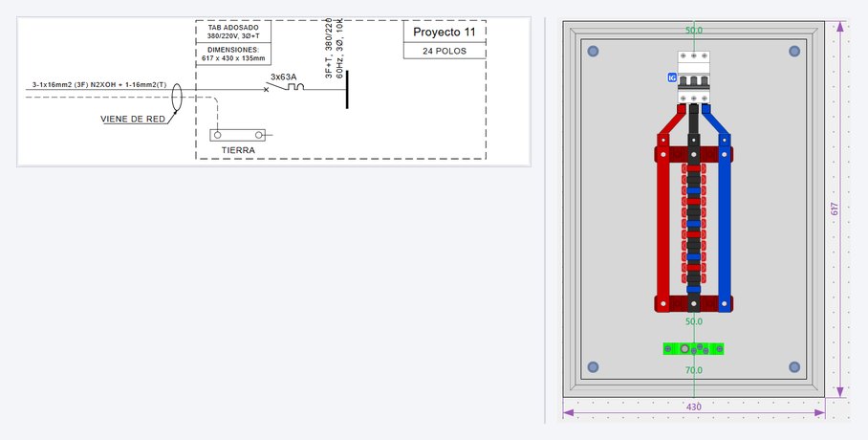The image size is (868, 440).
Task: Click the 50.0 spacing value below the busbar
Action: coord(694,321)
